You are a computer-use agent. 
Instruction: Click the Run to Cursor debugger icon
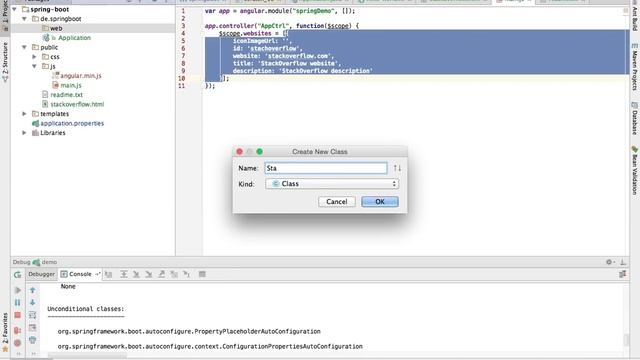coord(187,274)
